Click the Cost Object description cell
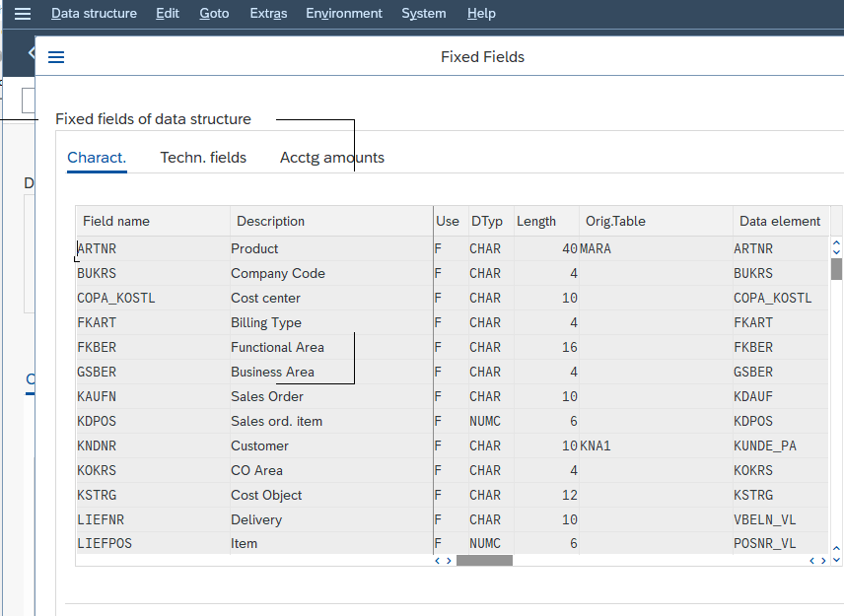The height and width of the screenshot is (616, 844). (x=331, y=496)
